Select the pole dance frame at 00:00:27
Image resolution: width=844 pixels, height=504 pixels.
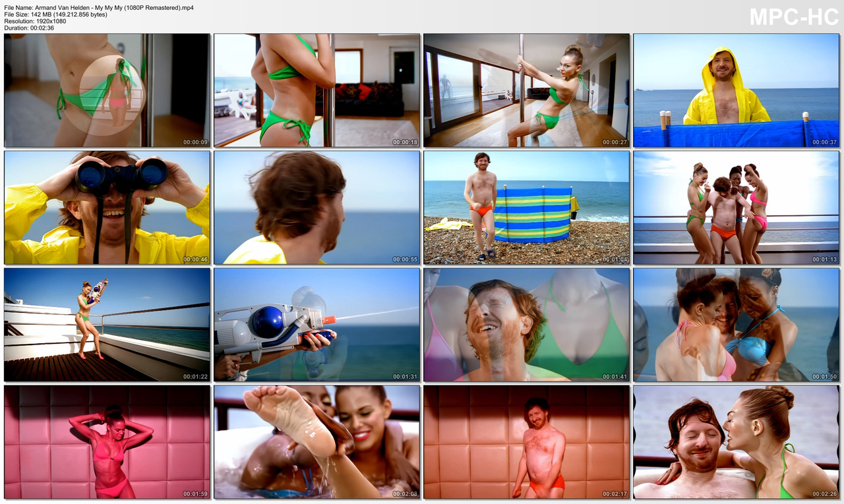pyautogui.click(x=526, y=90)
